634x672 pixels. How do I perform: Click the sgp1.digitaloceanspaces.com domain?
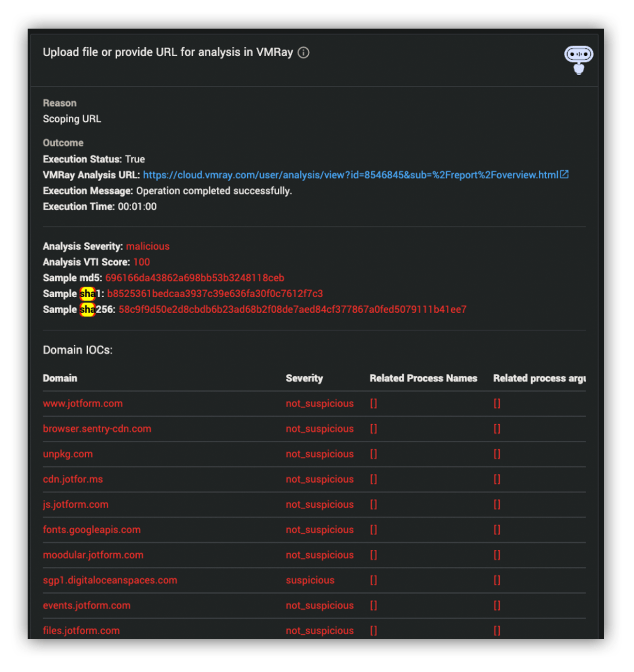pyautogui.click(x=110, y=580)
